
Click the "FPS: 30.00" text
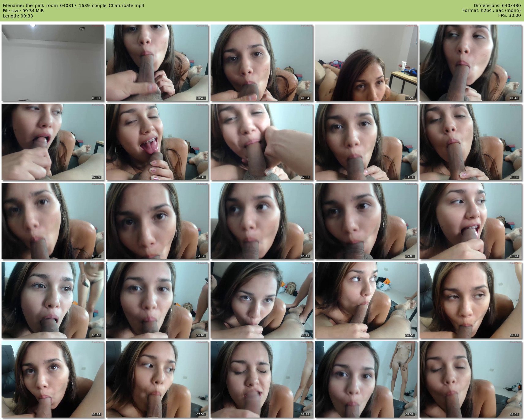(509, 16)
